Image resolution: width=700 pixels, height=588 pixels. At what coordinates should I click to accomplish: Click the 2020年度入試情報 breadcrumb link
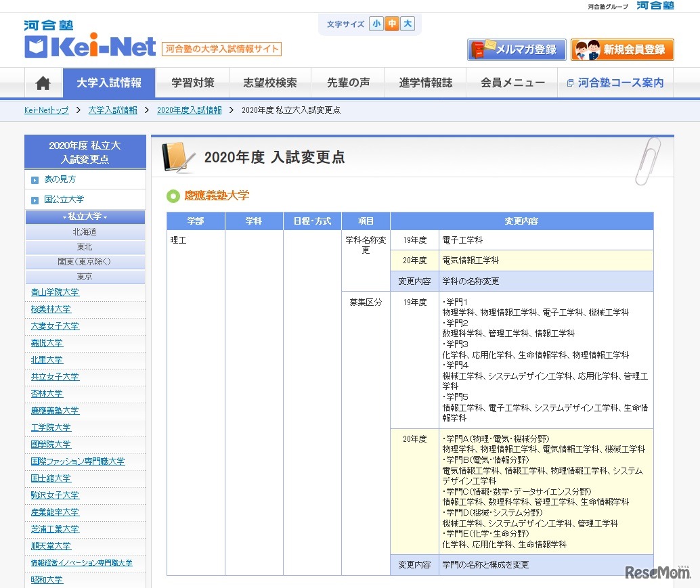[x=190, y=109]
